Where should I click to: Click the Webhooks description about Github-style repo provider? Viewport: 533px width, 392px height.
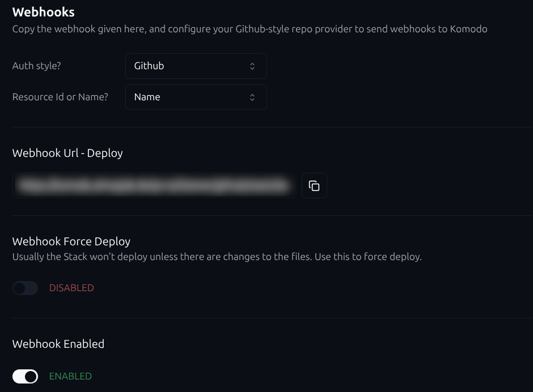pos(249,29)
